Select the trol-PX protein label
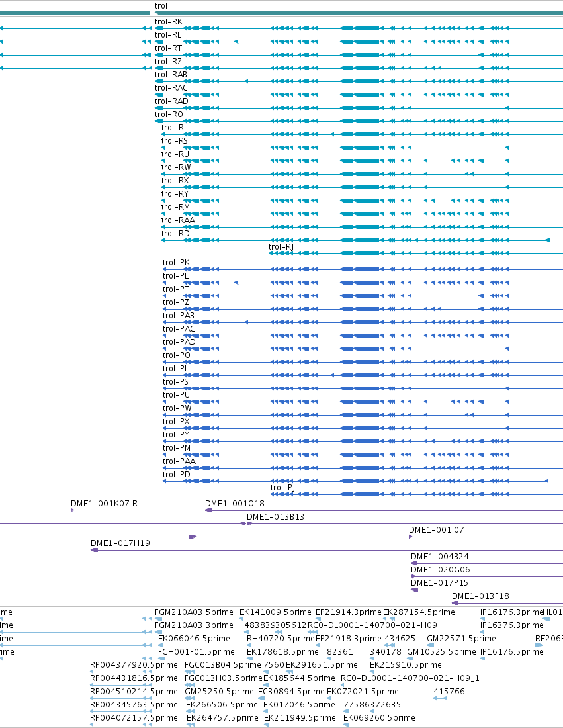The image size is (563, 728). click(176, 422)
